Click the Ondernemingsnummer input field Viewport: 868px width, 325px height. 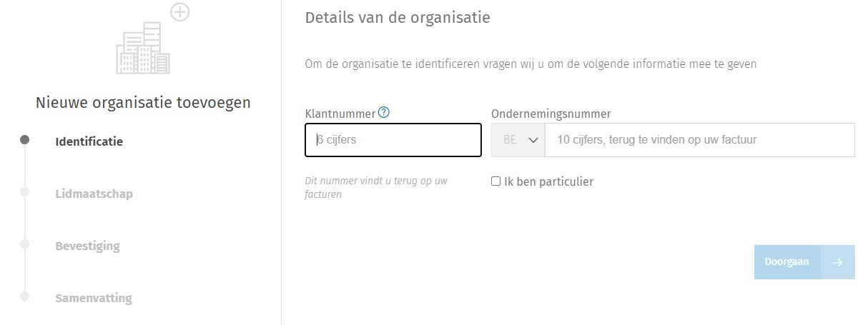point(699,140)
